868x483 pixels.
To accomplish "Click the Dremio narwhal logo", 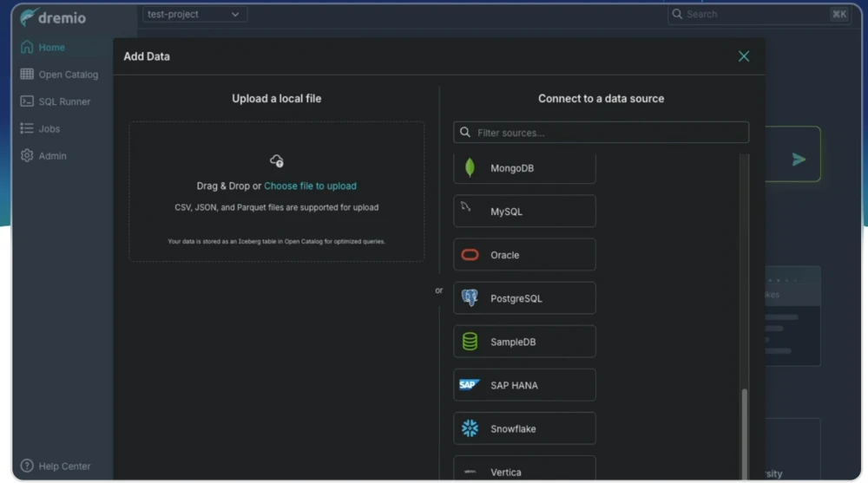I will [x=29, y=17].
